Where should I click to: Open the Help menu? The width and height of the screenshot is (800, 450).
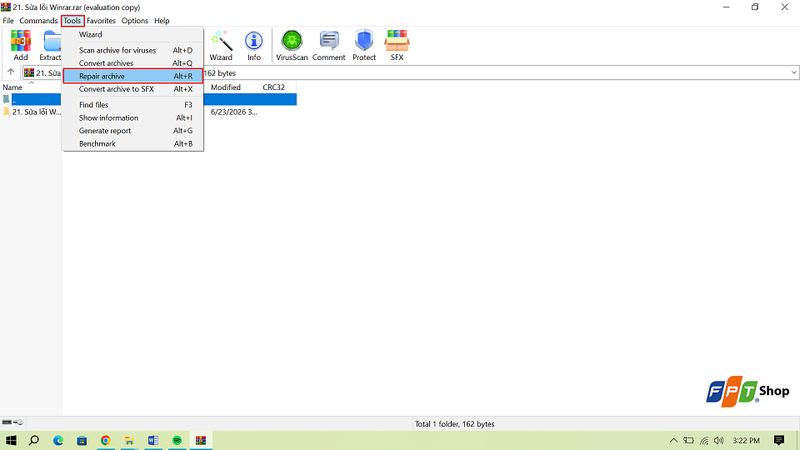coord(162,20)
